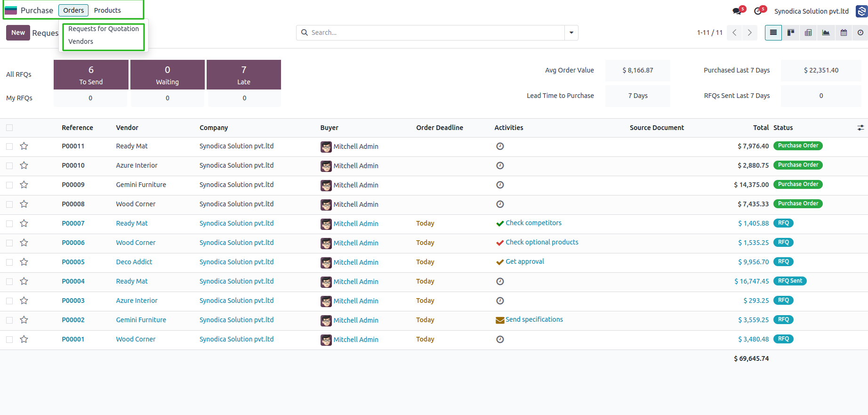Check the row for P00003

(9, 301)
